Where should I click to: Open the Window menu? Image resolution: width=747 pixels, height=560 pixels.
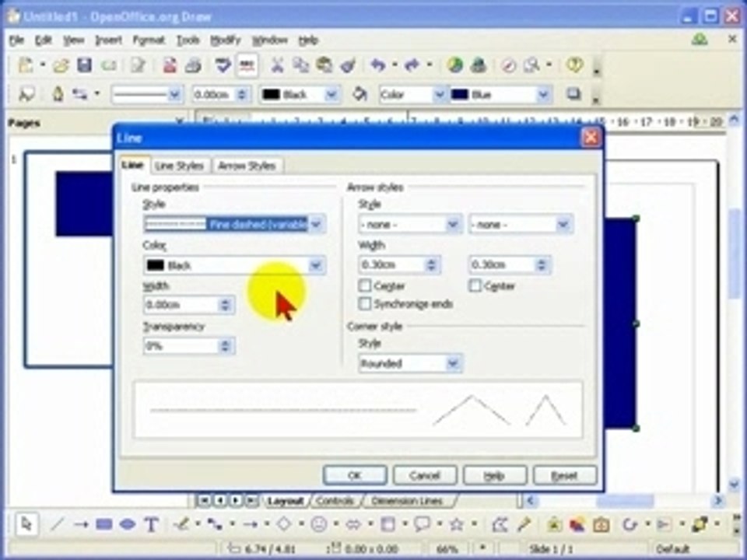click(270, 40)
